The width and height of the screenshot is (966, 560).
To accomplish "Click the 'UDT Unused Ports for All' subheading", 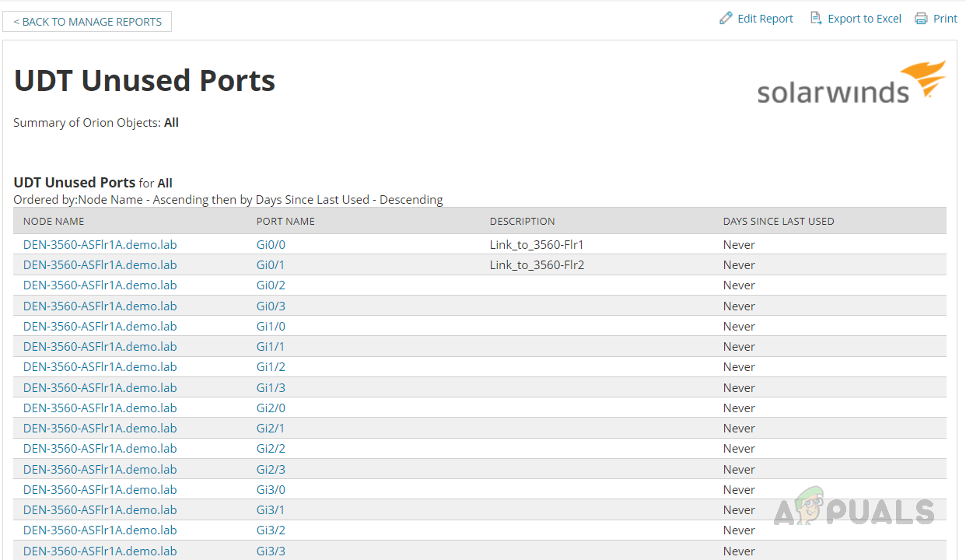I will click(93, 183).
